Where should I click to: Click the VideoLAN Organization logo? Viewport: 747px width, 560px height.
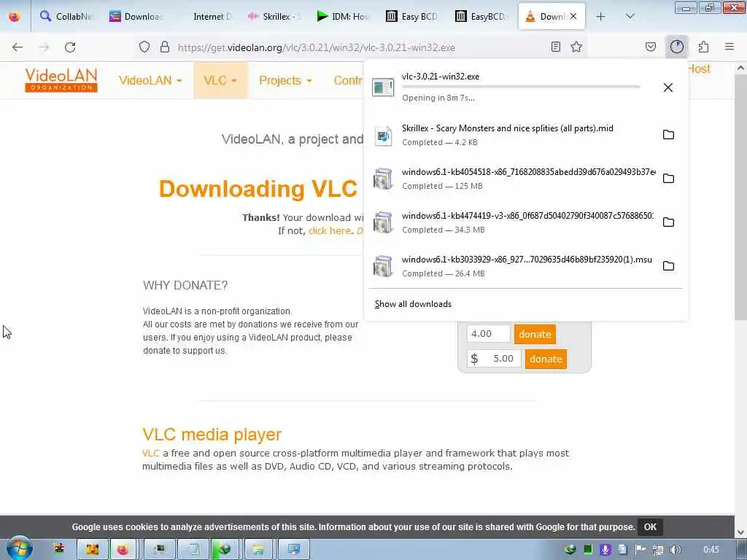[61, 79]
